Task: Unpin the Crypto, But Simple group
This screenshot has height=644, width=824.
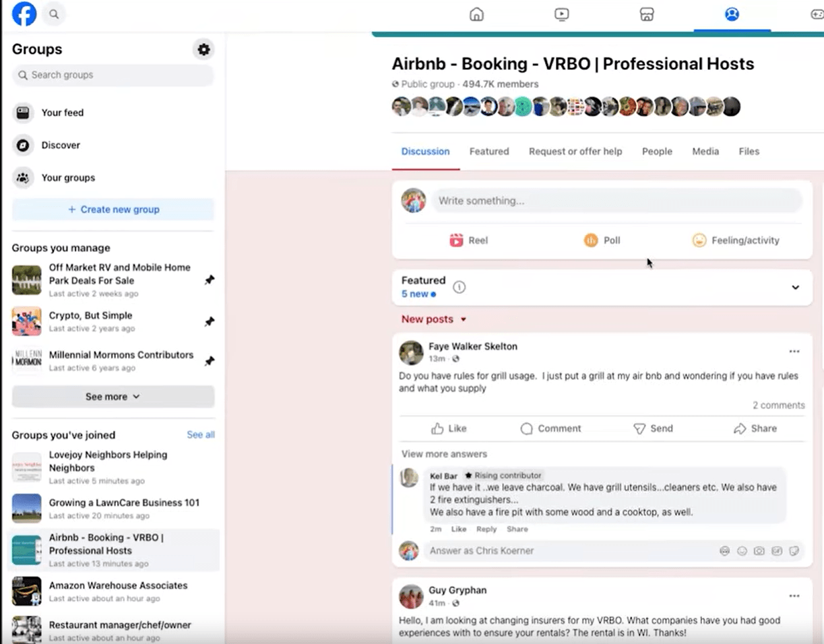Action: pos(210,322)
